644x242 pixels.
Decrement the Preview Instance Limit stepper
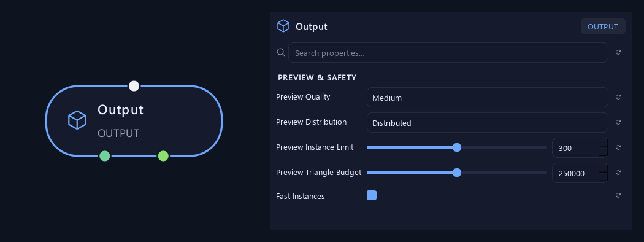click(x=603, y=152)
